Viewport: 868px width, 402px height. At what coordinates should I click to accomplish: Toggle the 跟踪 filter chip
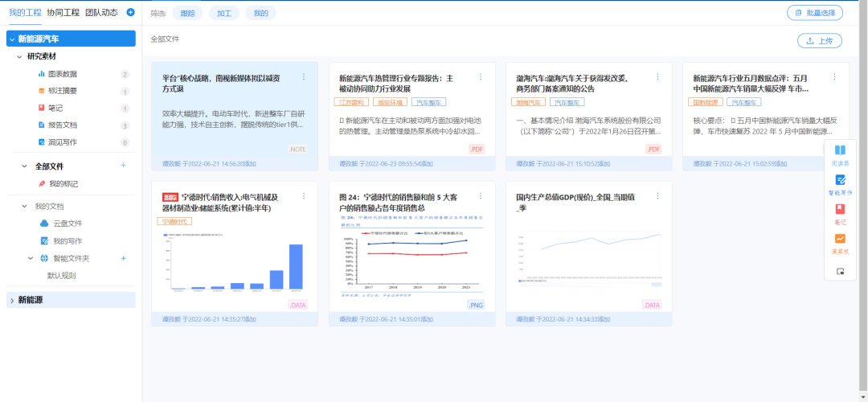click(x=187, y=13)
